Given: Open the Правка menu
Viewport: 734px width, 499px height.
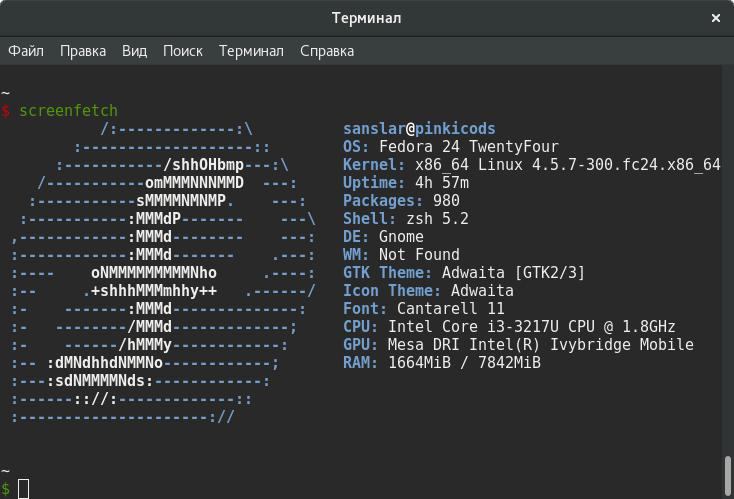Looking at the screenshot, I should click(x=83, y=50).
